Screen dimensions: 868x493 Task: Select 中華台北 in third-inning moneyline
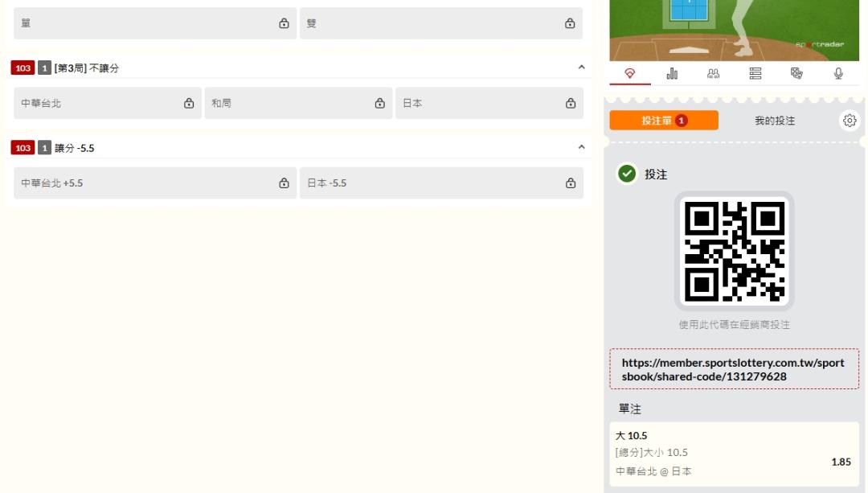(x=108, y=103)
